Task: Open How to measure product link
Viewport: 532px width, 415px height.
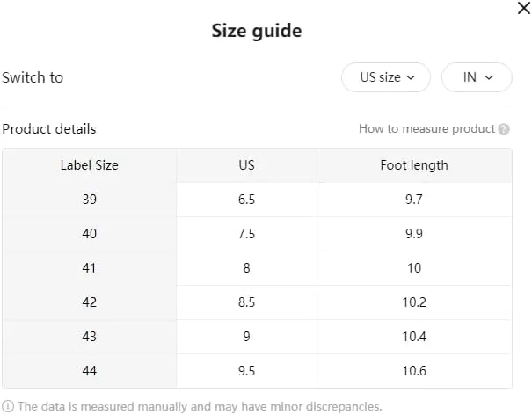Action: click(x=426, y=129)
